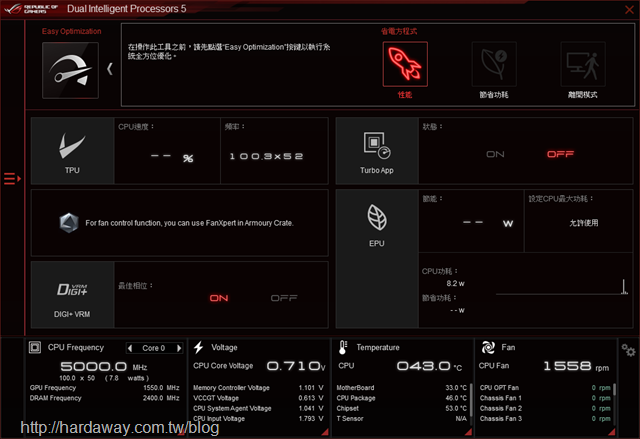Click the CPU speed percent value

171,157
